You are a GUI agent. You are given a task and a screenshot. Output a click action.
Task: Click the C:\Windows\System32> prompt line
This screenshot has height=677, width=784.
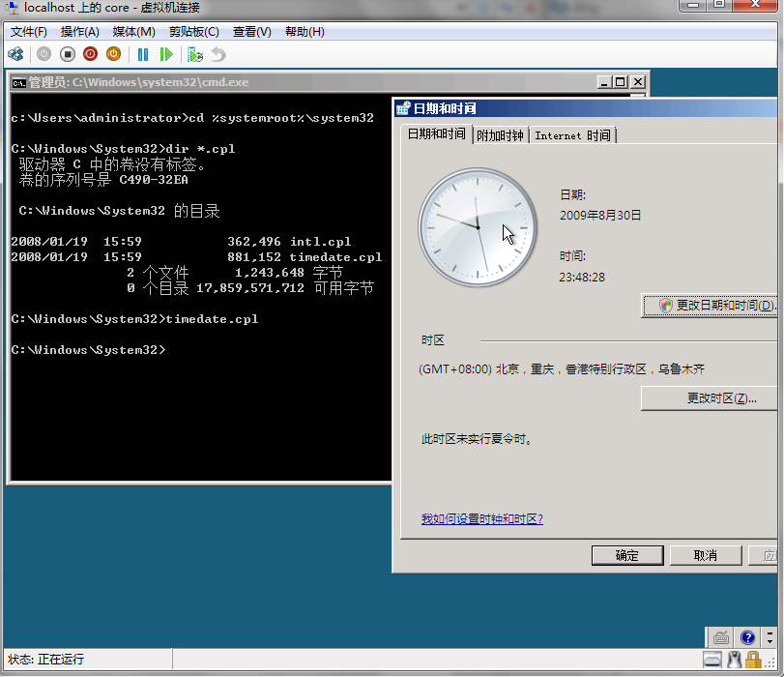coord(89,350)
